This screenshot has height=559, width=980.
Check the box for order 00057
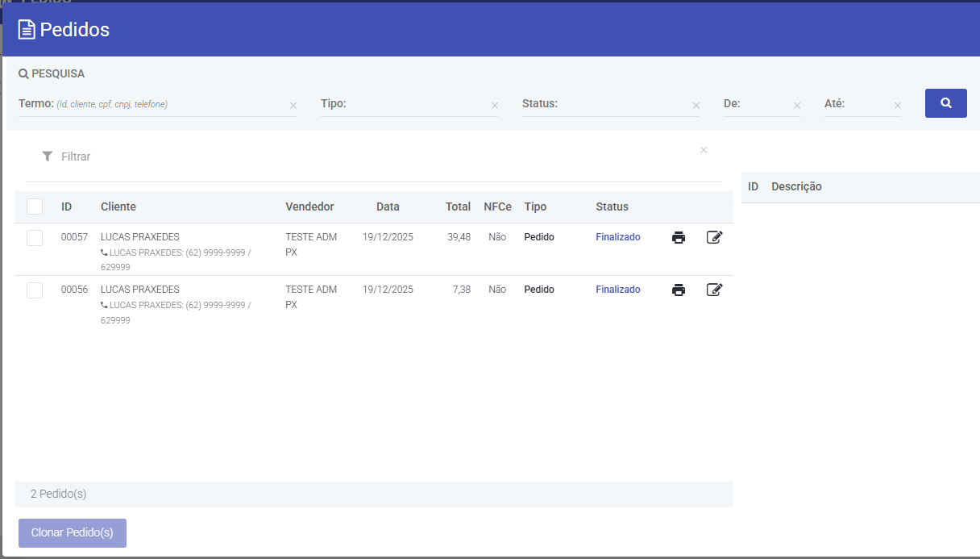(35, 238)
